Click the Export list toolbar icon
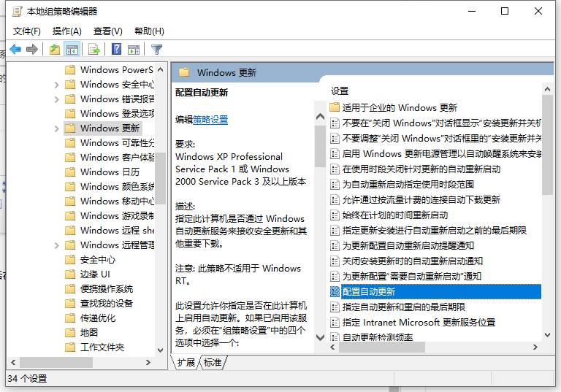The image size is (561, 392). click(93, 50)
